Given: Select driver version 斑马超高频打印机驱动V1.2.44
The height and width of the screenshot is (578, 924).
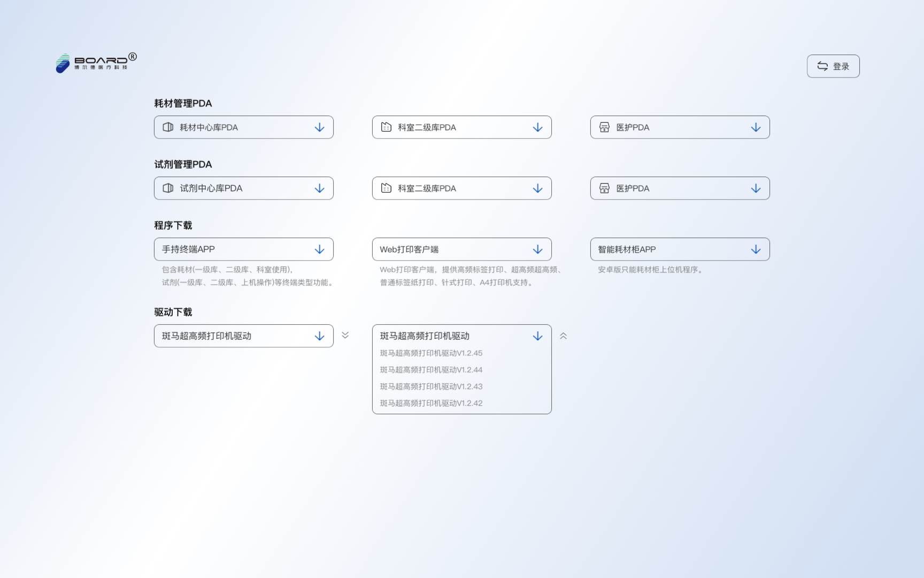Looking at the screenshot, I should coord(431,370).
